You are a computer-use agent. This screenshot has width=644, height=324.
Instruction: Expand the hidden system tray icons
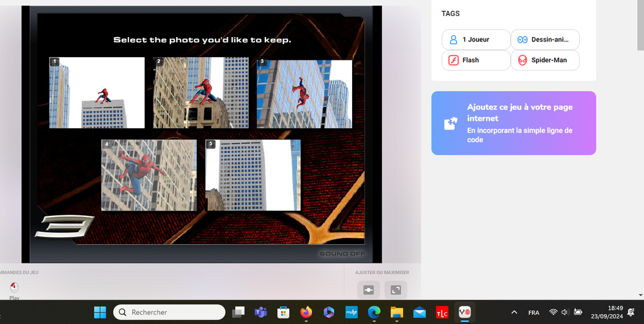514,312
